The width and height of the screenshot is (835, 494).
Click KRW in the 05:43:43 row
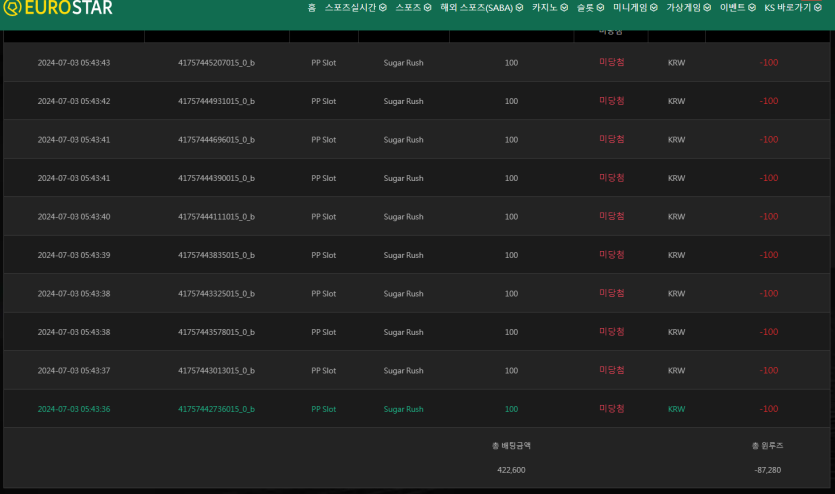[677, 63]
